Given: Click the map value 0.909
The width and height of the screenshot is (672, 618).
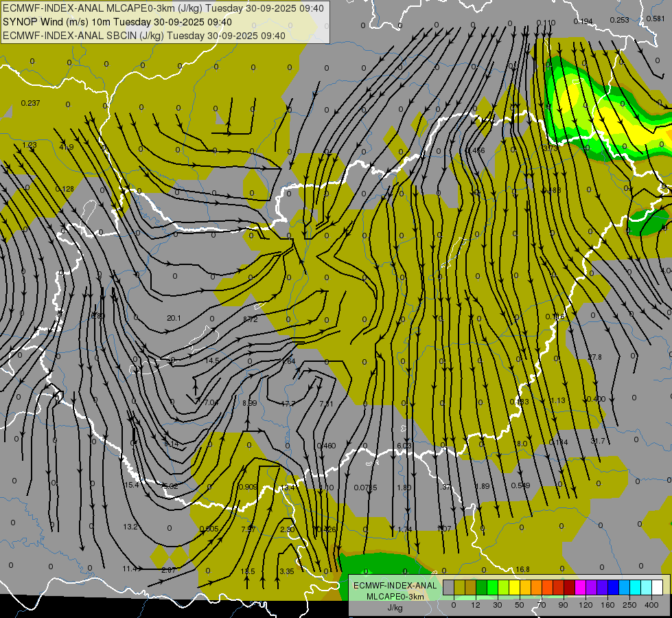Looking at the screenshot, I should coord(248,487).
